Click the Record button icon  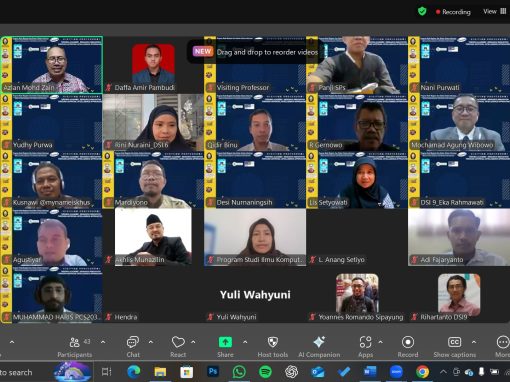click(408, 342)
